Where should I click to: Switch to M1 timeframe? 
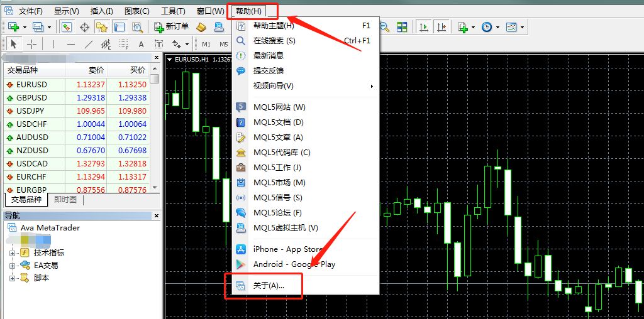click(x=206, y=44)
